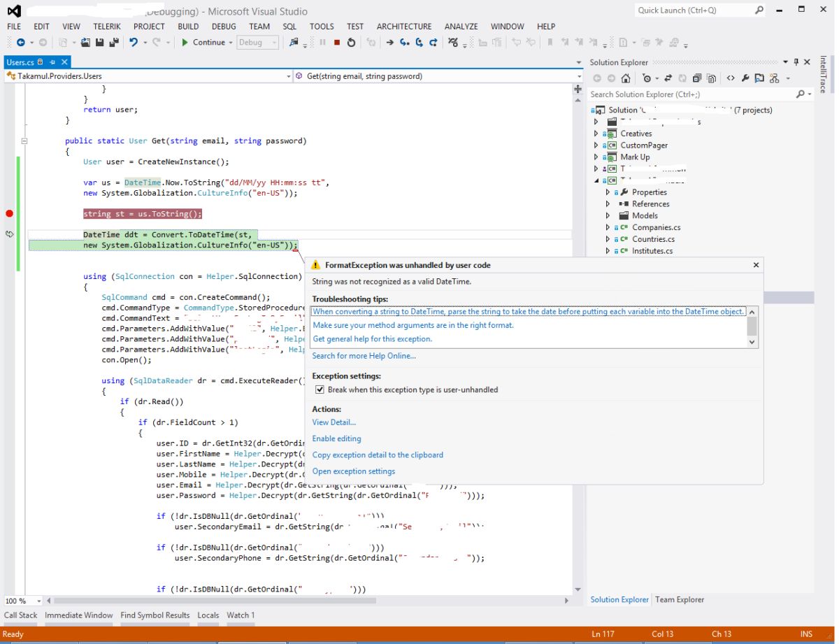Screen dimensions: 839x644
Task: Expand the CustomPager project node
Action: tap(596, 145)
